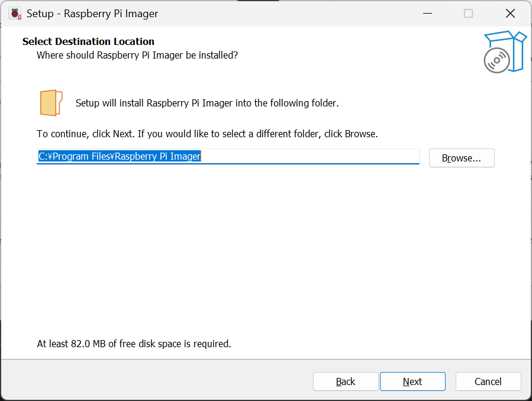Click the orange folder icon
The image size is (532, 401).
point(51,103)
